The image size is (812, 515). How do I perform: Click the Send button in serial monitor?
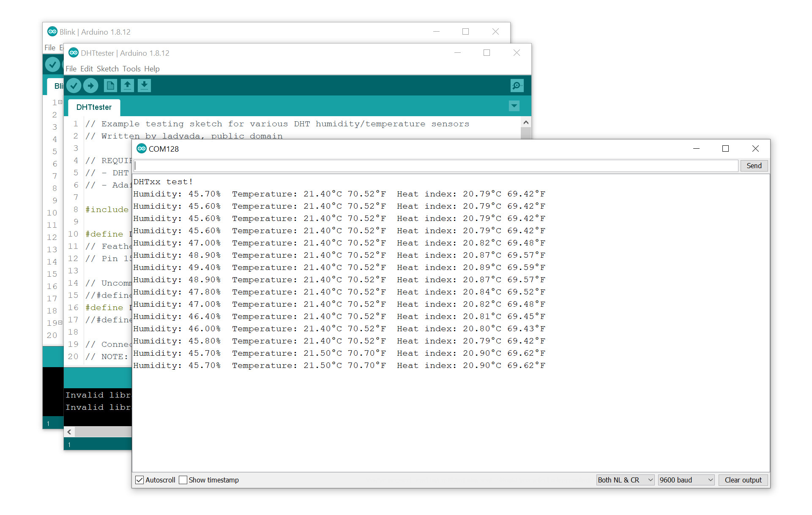754,166
